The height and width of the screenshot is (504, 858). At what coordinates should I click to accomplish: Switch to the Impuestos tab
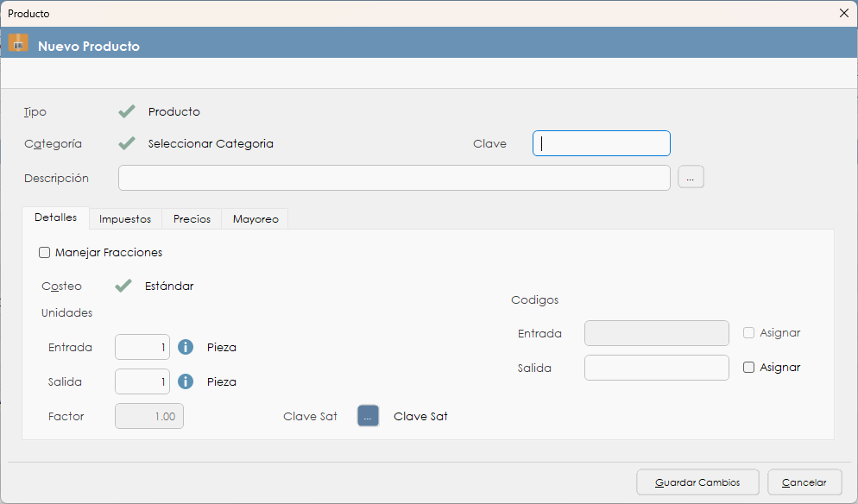125,219
